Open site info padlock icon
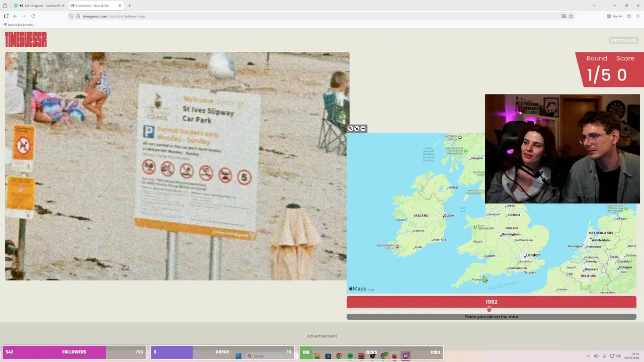 78,16
